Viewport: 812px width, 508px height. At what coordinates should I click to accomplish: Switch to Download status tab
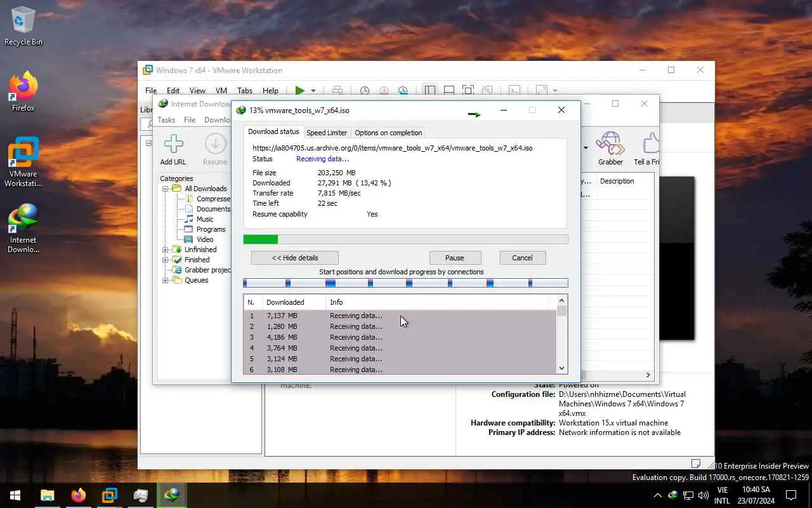273,132
